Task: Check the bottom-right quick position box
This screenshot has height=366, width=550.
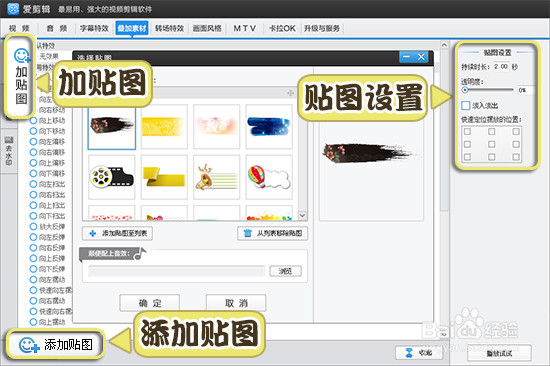Action: click(516, 157)
